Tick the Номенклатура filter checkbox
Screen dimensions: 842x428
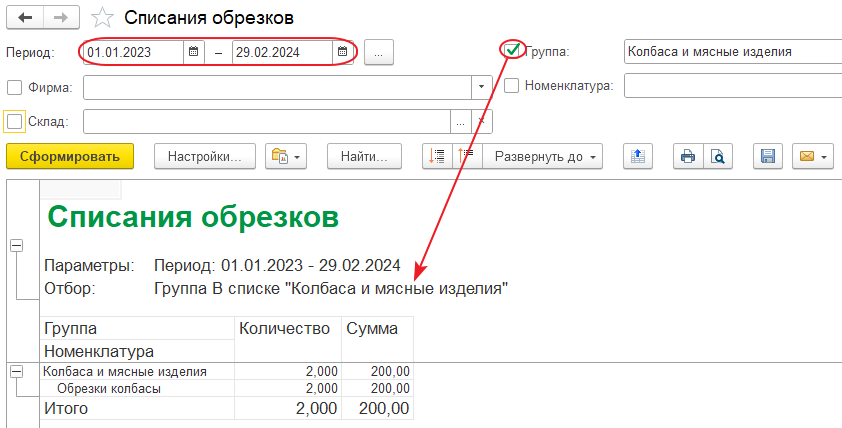pos(512,86)
